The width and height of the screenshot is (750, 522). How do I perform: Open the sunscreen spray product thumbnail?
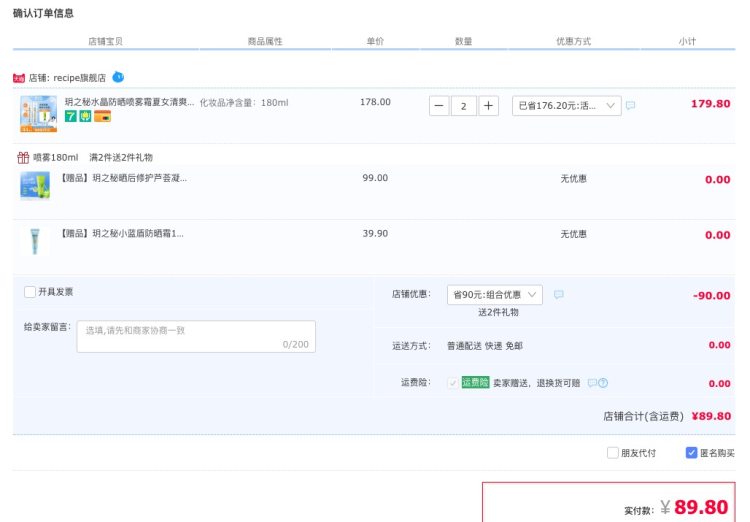(38, 114)
